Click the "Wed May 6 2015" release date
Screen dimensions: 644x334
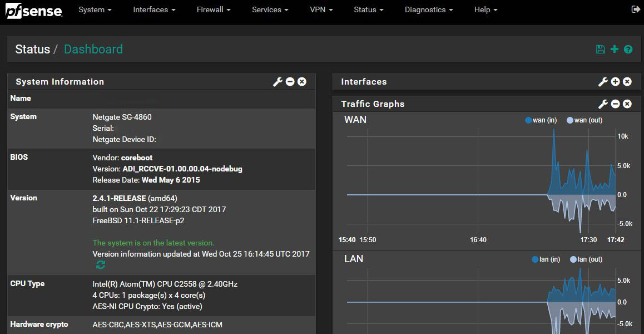(x=171, y=180)
